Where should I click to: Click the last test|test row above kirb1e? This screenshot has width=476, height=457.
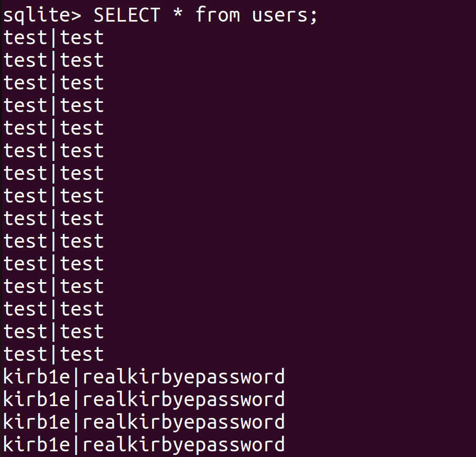(54, 354)
